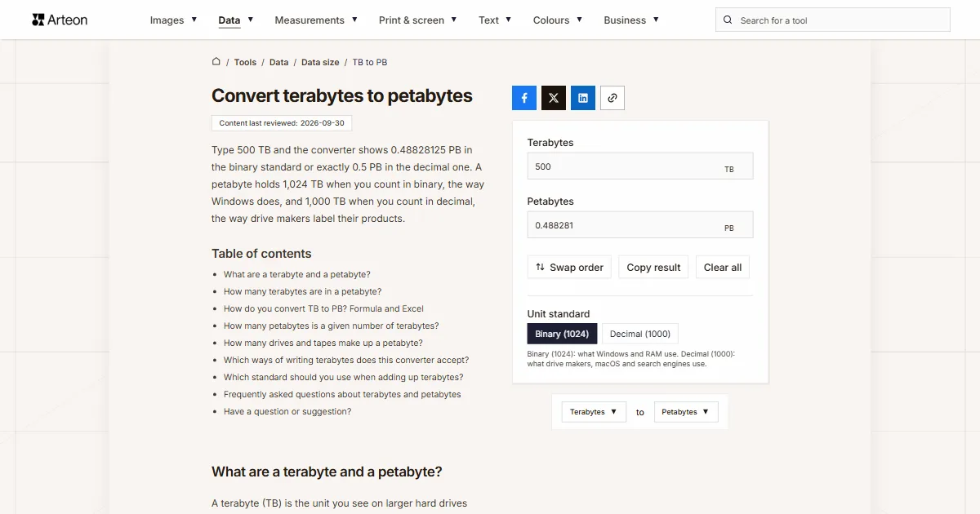
Task: Jump to How do you convert TB to PB
Action: pyautogui.click(x=324, y=309)
